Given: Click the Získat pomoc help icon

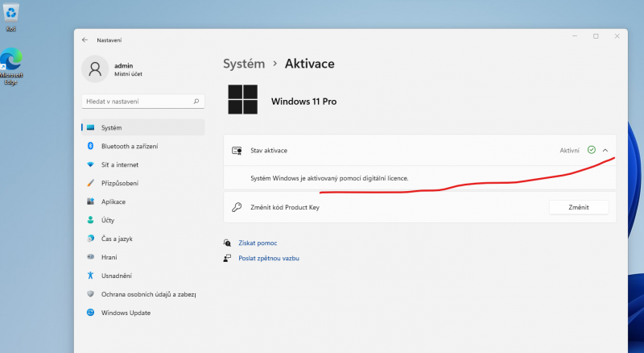Looking at the screenshot, I should tap(227, 243).
